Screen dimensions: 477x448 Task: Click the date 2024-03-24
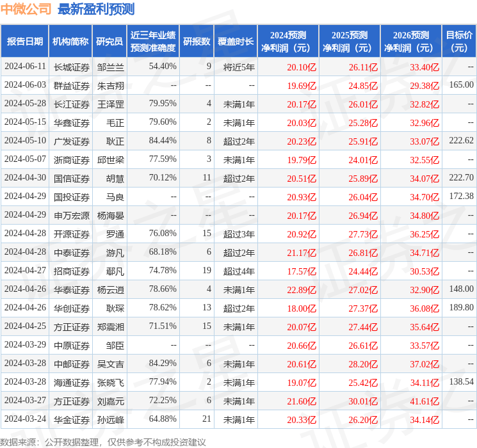pos(25,419)
